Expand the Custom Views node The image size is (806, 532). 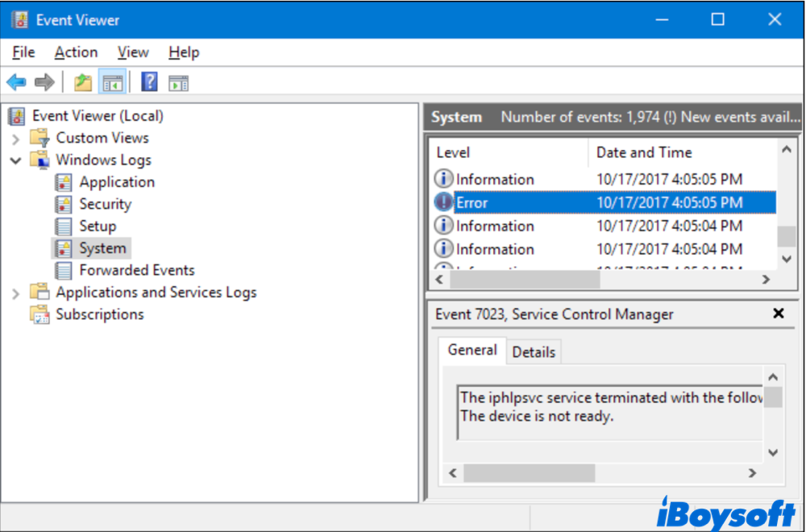[x=16, y=139]
